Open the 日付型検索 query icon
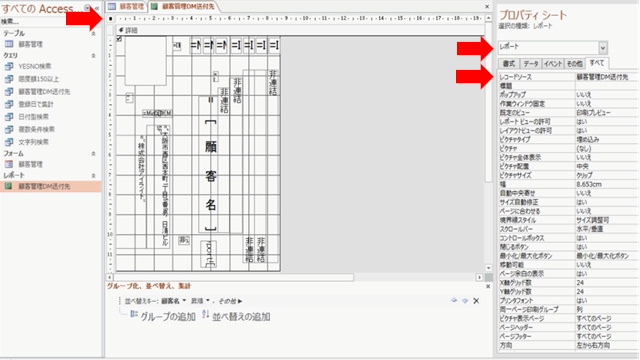The image size is (640, 360). pyautogui.click(x=9, y=117)
